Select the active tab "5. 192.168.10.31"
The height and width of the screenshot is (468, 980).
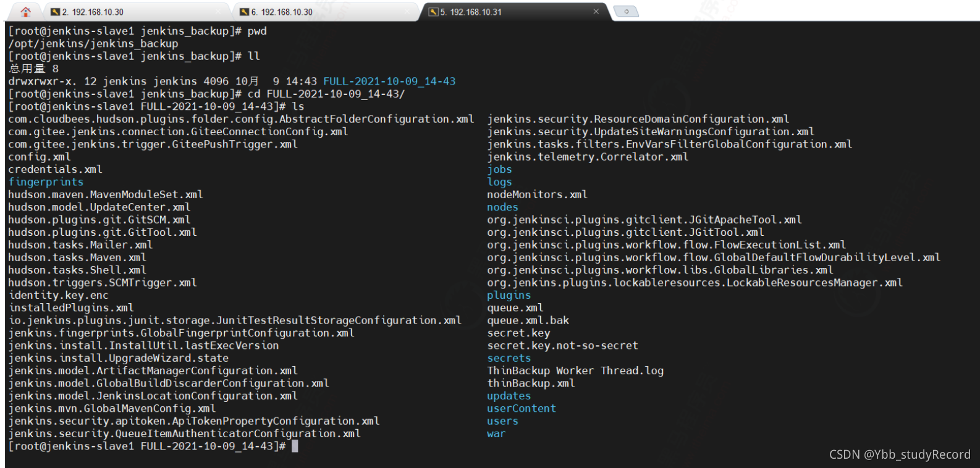tap(514, 12)
